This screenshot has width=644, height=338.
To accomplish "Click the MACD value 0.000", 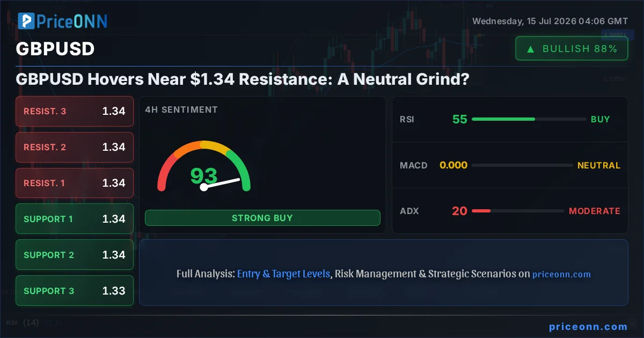I will pyautogui.click(x=453, y=165).
